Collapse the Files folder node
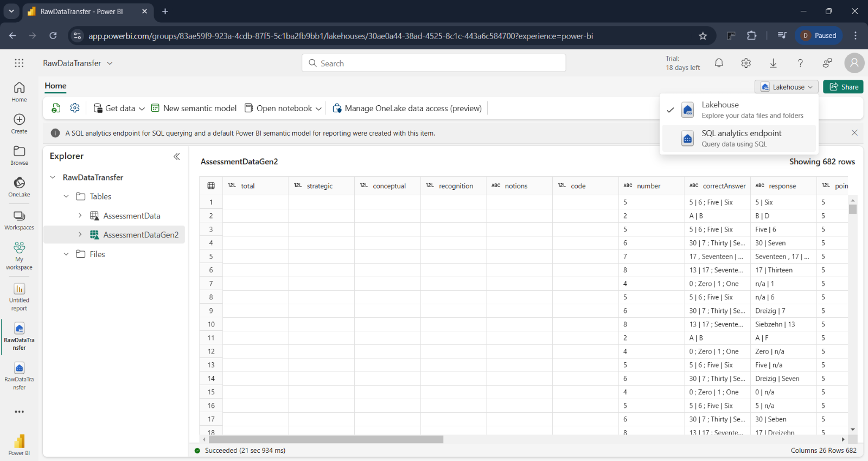Screen dimensions: 868x461 pyautogui.click(x=66, y=254)
